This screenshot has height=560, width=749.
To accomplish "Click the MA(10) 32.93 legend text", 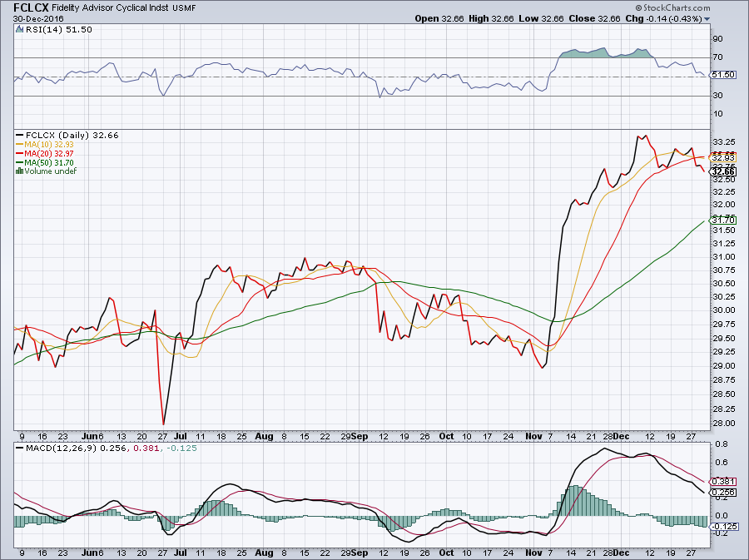I will pyautogui.click(x=49, y=145).
